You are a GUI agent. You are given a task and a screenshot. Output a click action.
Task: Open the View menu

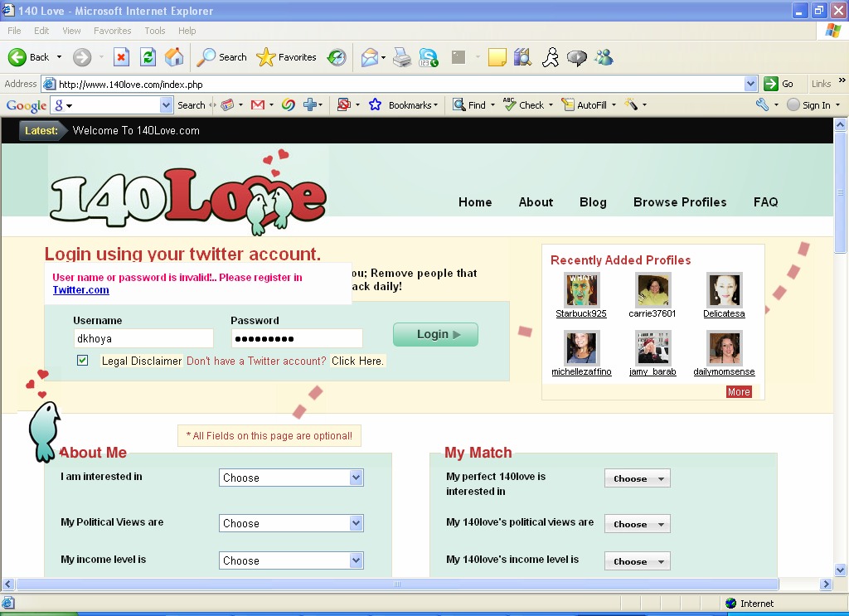(71, 31)
